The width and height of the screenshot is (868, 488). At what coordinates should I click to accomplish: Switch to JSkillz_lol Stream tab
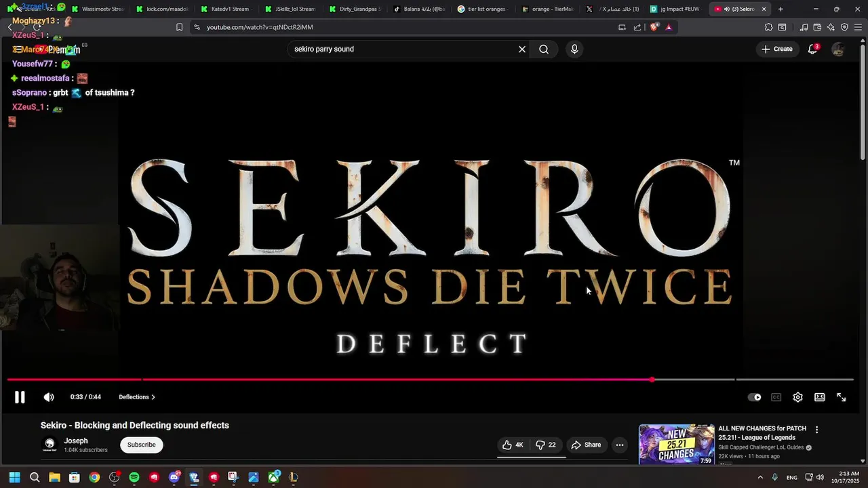[291, 9]
